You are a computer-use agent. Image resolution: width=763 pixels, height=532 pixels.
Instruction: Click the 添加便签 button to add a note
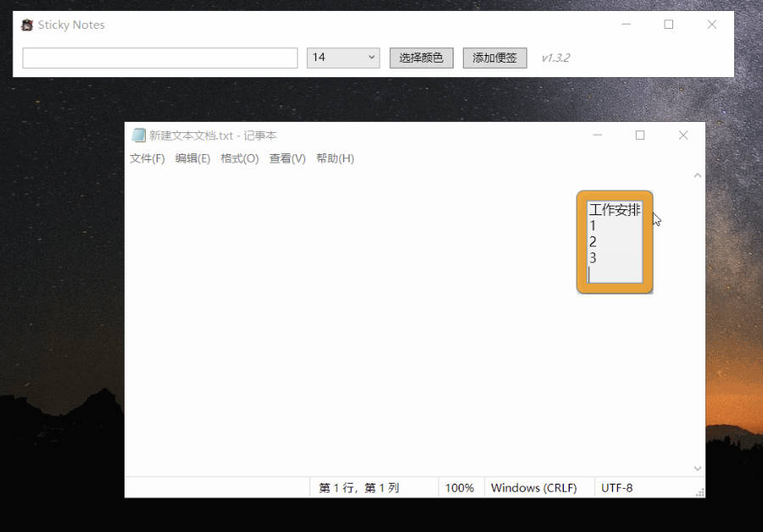[x=494, y=58]
